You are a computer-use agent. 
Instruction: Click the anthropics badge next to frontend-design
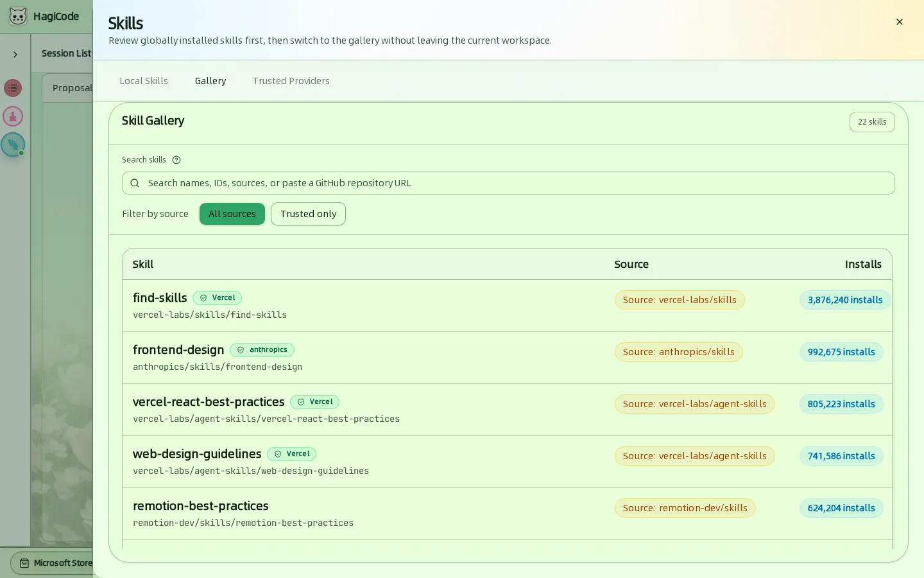(262, 350)
